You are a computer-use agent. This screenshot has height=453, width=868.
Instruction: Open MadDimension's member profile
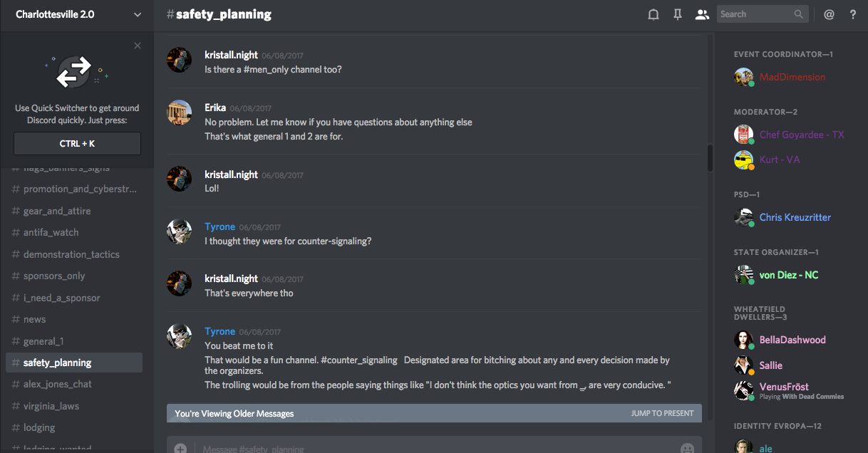[792, 77]
